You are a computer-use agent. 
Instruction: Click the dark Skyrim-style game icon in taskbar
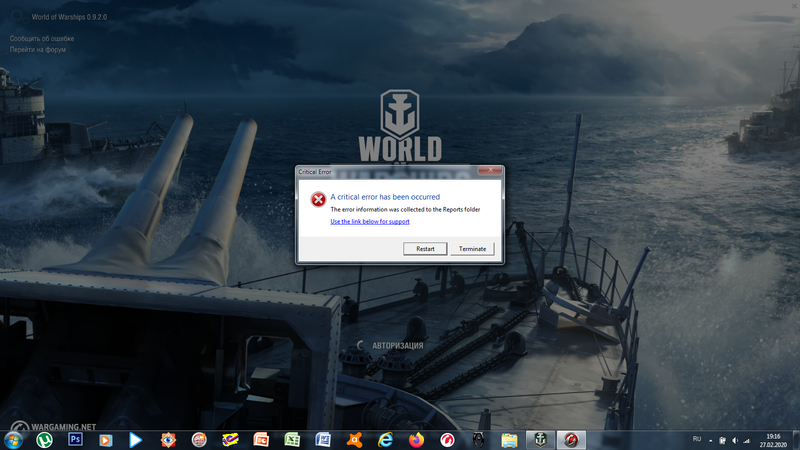tap(479, 440)
